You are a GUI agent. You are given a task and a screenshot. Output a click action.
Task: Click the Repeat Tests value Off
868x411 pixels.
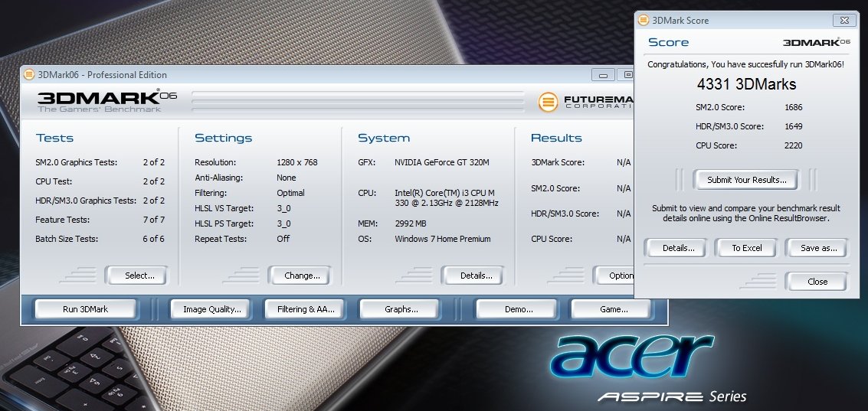click(283, 239)
